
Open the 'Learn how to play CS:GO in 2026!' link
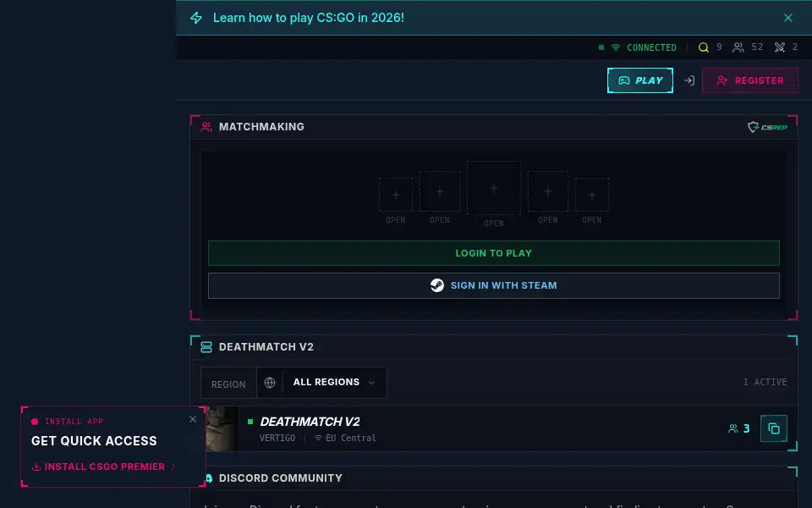tap(308, 18)
